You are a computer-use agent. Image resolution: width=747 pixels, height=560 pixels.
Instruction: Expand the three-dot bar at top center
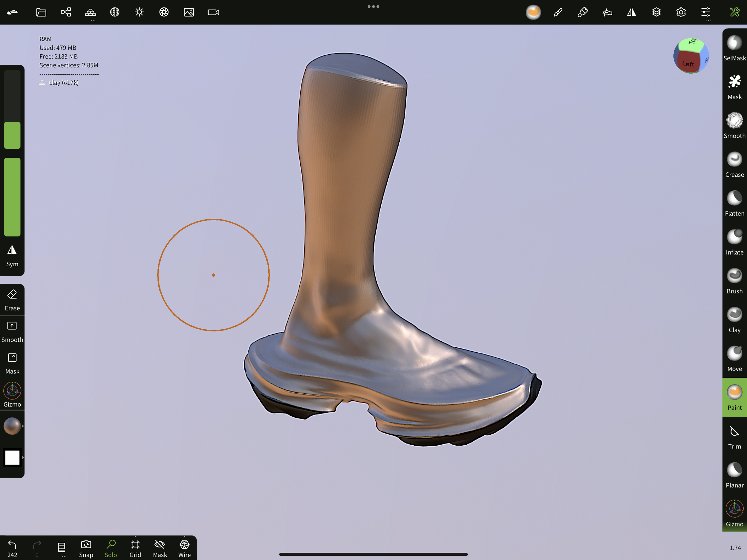[x=373, y=6]
